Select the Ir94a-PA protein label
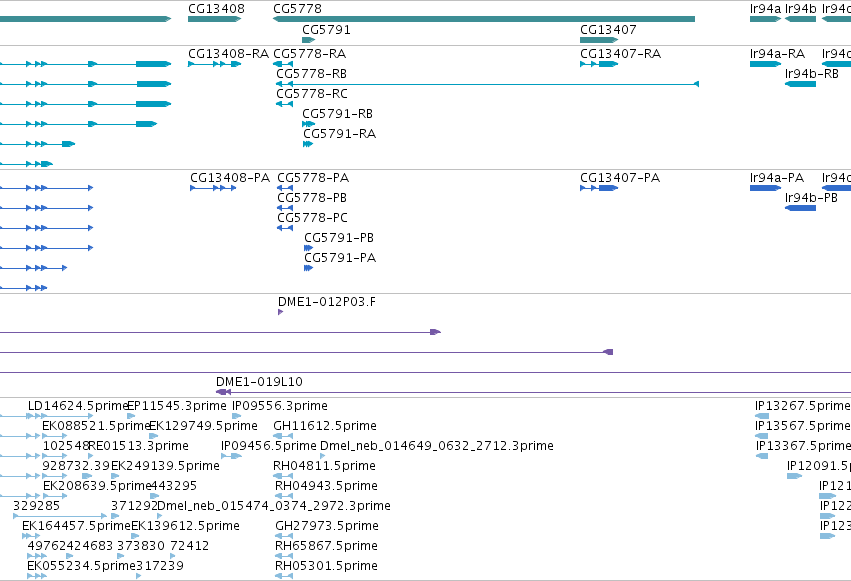This screenshot has width=851, height=581. [777, 178]
